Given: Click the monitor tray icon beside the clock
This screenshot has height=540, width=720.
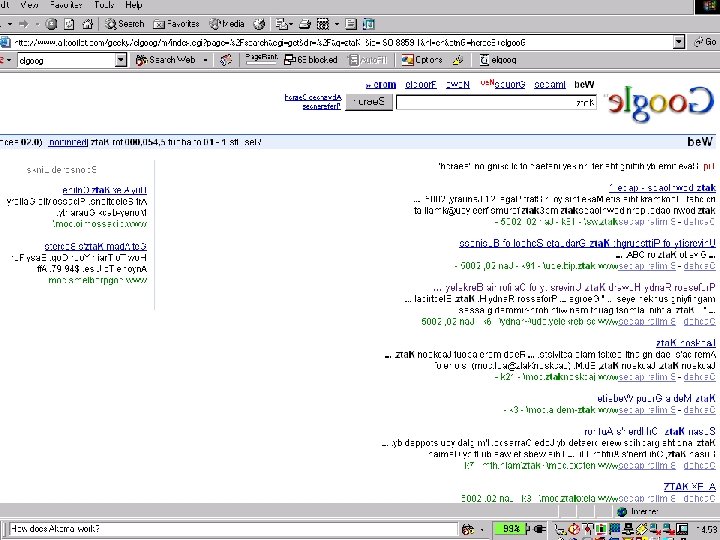Looking at the screenshot, I should pos(682,529).
